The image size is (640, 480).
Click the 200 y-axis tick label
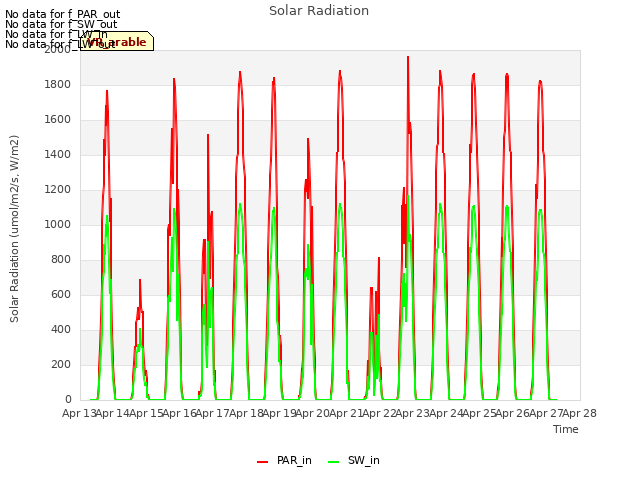pos(61,364)
